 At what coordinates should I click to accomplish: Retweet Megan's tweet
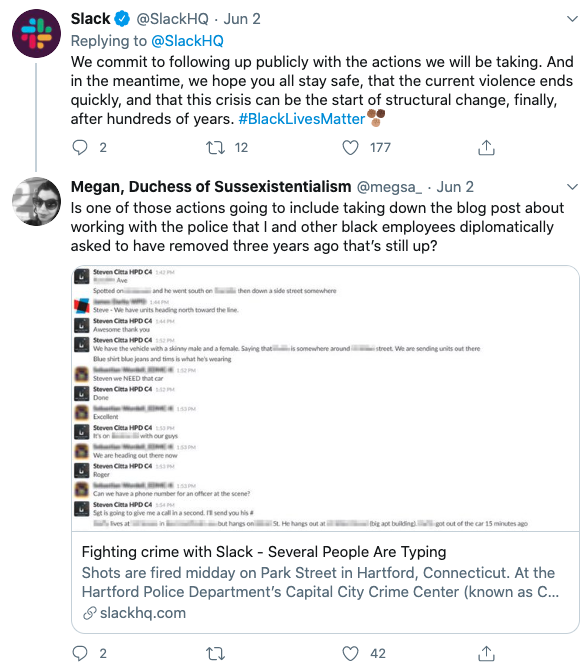pyautogui.click(x=215, y=653)
